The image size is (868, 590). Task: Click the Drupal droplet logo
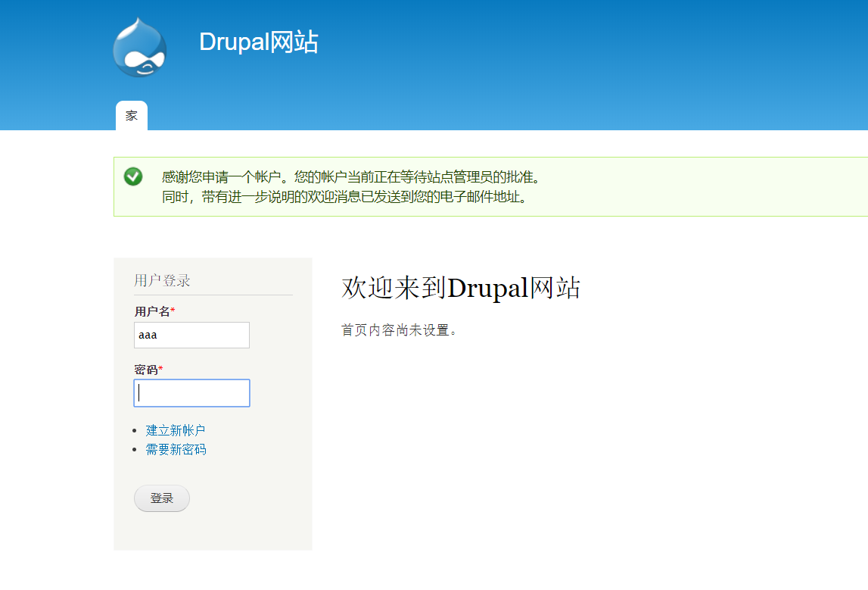pyautogui.click(x=139, y=47)
